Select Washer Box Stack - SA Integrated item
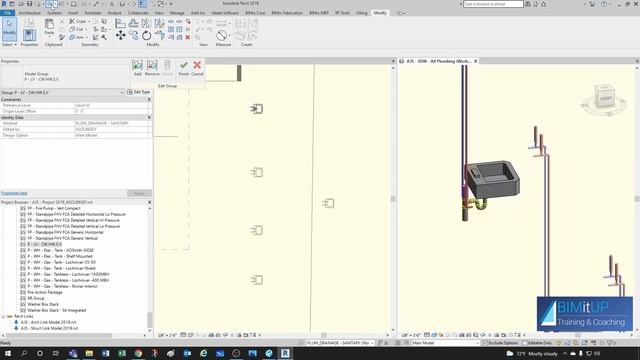This screenshot has height=360, width=640. (56, 310)
